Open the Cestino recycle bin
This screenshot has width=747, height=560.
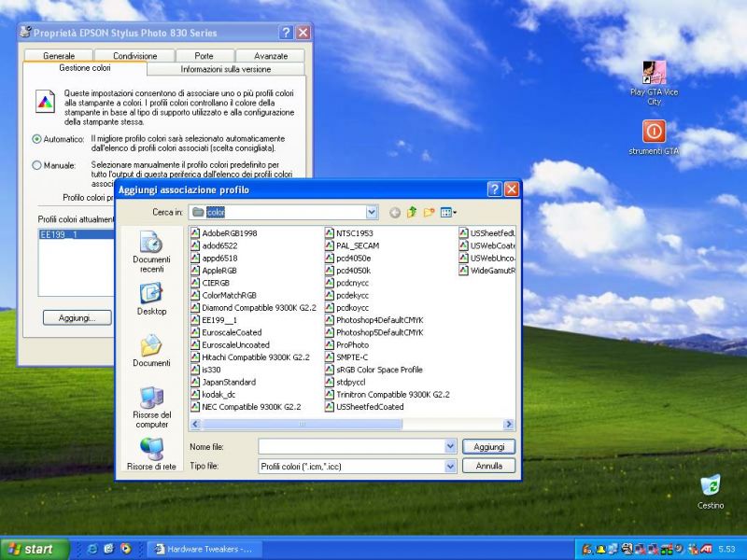[711, 492]
